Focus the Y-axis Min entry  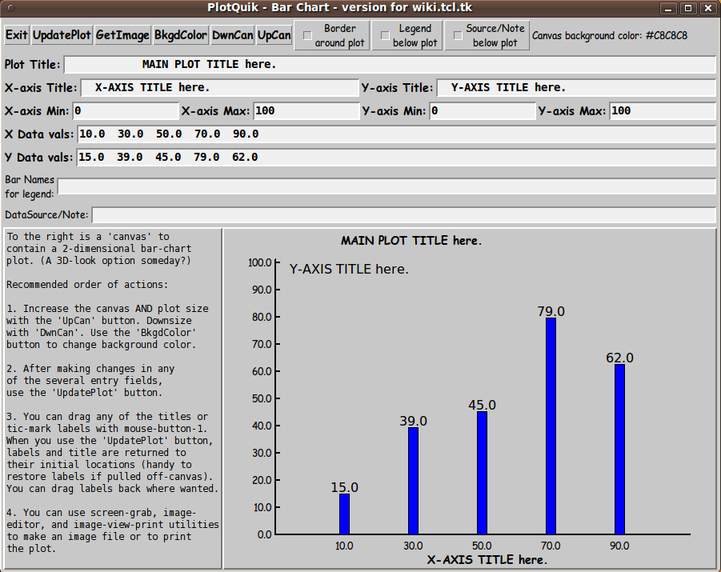pyautogui.click(x=482, y=111)
